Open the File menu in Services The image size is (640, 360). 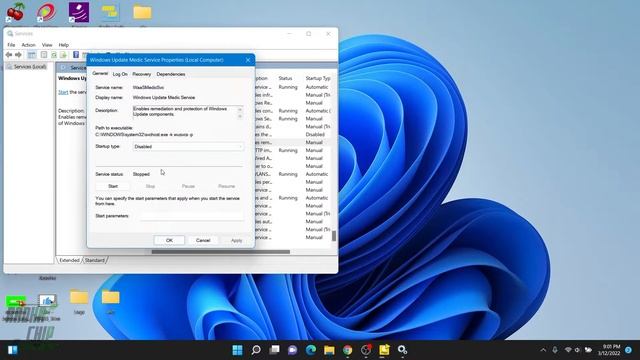(x=11, y=45)
